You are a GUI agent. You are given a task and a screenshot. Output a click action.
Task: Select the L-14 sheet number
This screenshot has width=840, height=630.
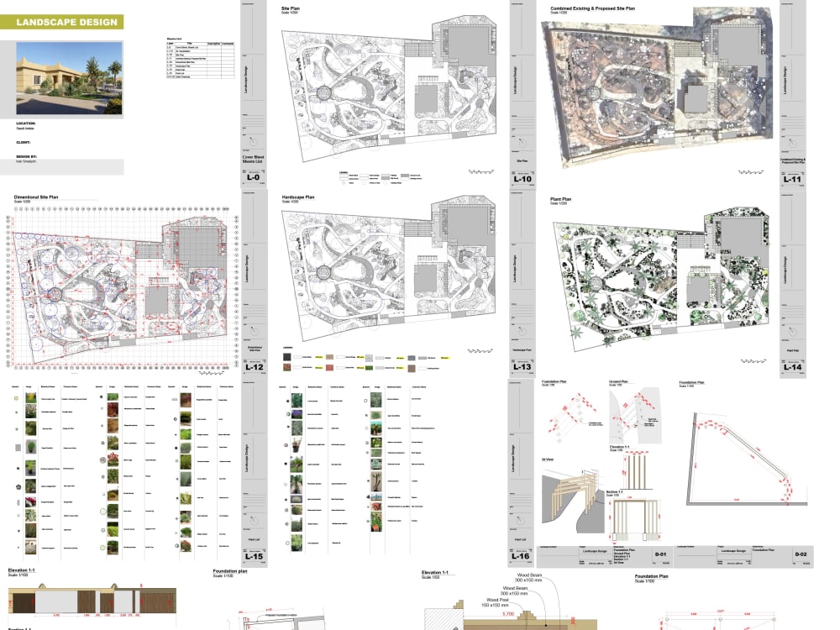coord(792,367)
